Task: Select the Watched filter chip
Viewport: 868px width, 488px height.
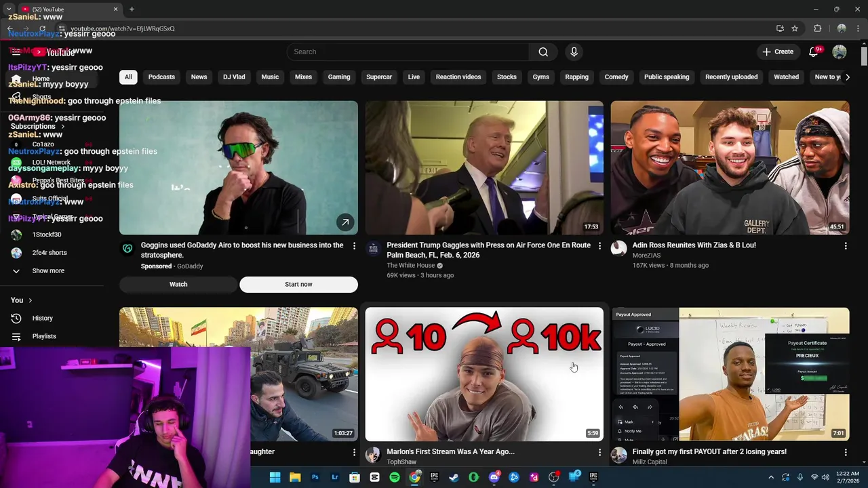Action: 787,77
